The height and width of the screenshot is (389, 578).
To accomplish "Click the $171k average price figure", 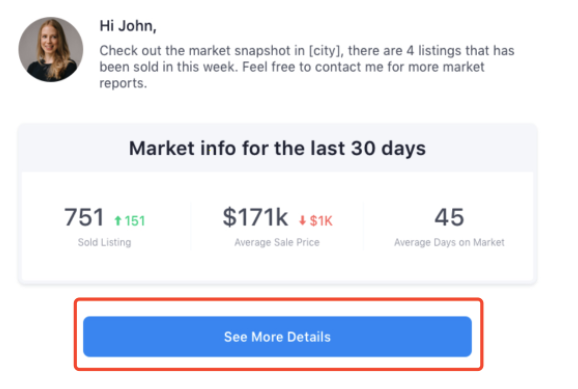I will (x=255, y=217).
